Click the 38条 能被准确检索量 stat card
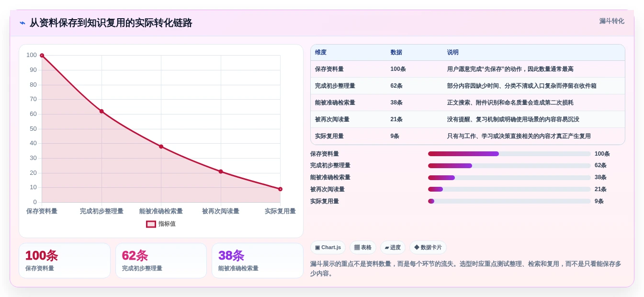The width and height of the screenshot is (644, 297). (258, 261)
